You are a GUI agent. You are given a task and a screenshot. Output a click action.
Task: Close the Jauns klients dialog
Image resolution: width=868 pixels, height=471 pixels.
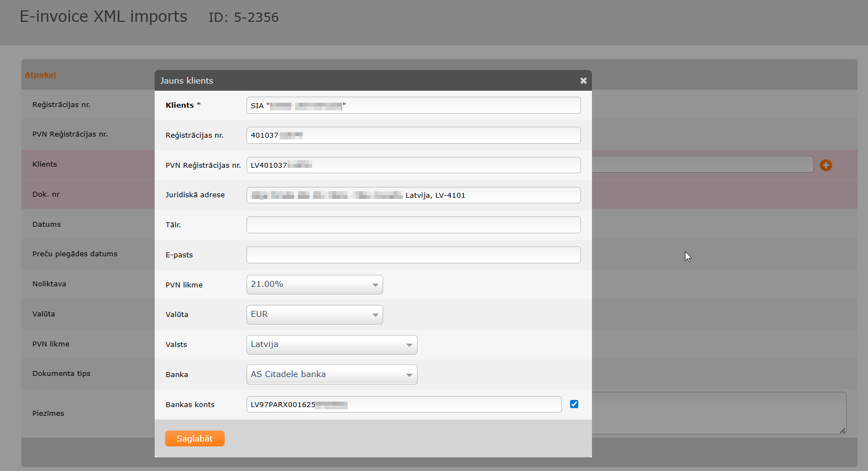583,80
